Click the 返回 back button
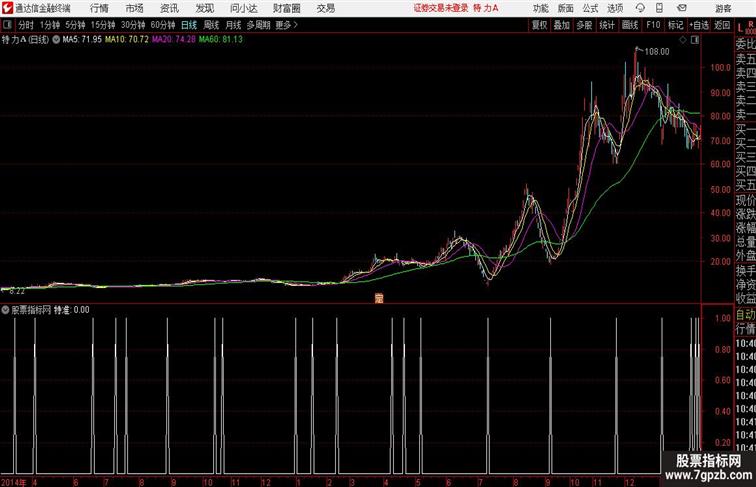This screenshot has width=756, height=487. 722,25
